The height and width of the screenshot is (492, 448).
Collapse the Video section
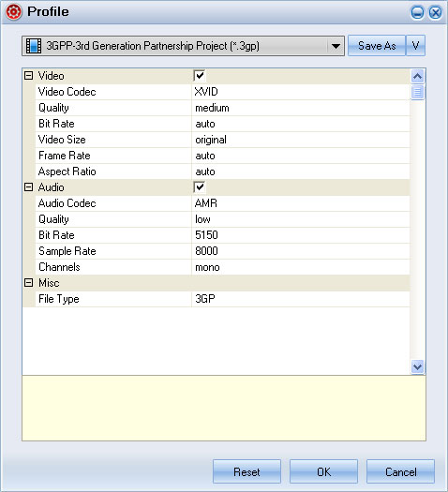click(28, 76)
